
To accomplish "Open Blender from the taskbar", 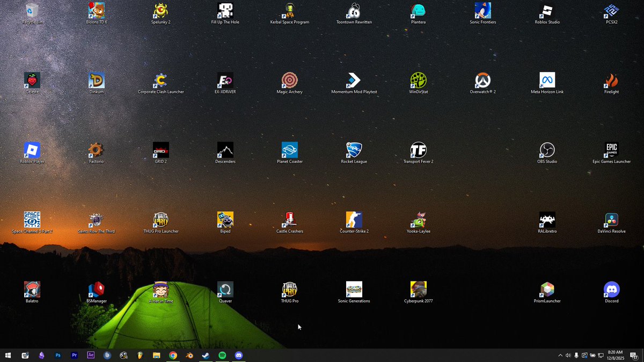I will pyautogui.click(x=189, y=355).
